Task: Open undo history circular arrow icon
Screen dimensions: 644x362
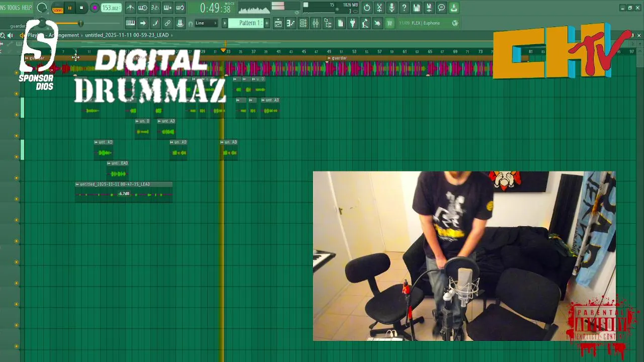Action: [367, 8]
